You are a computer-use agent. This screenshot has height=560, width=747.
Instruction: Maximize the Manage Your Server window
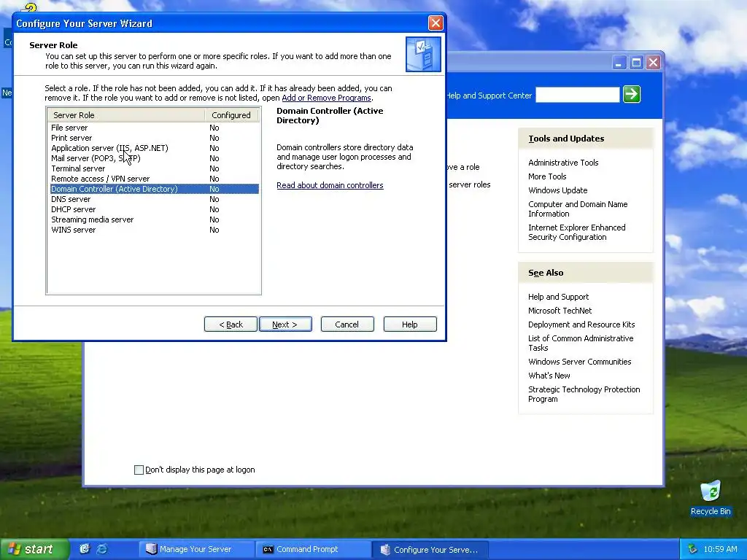point(636,63)
